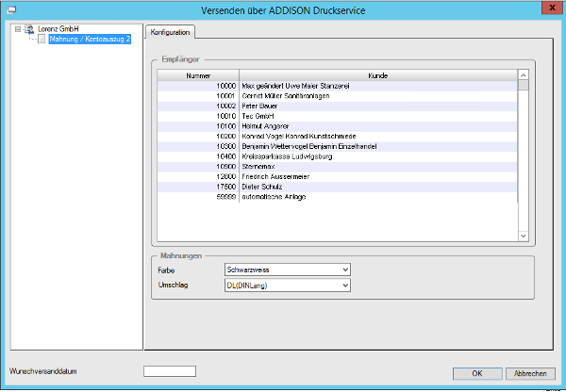The image size is (566, 392).
Task: Click the Lorenz GmbH company icon
Action: tap(29, 29)
